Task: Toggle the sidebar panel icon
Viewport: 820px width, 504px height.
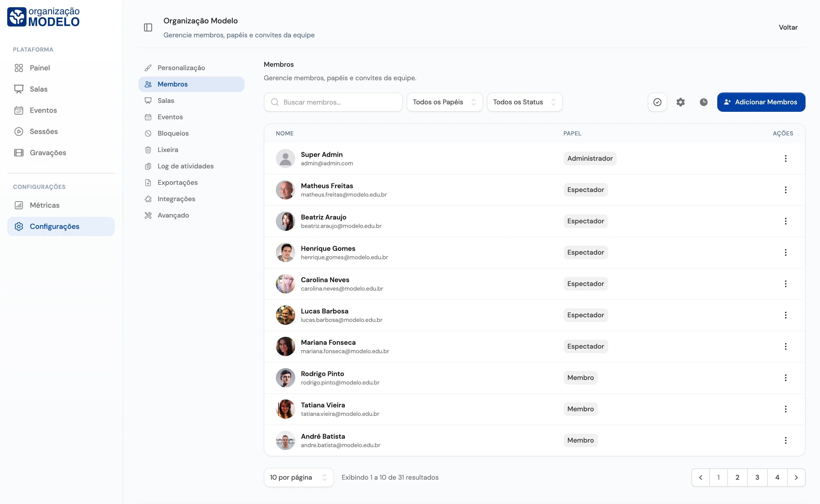Action: pos(148,27)
